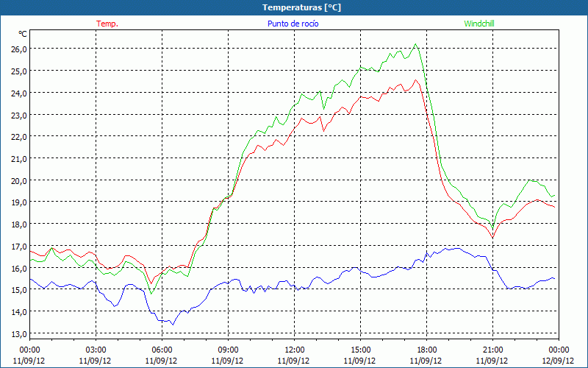Click the 03:00 time axis label
The image size is (588, 368).
(x=96, y=350)
